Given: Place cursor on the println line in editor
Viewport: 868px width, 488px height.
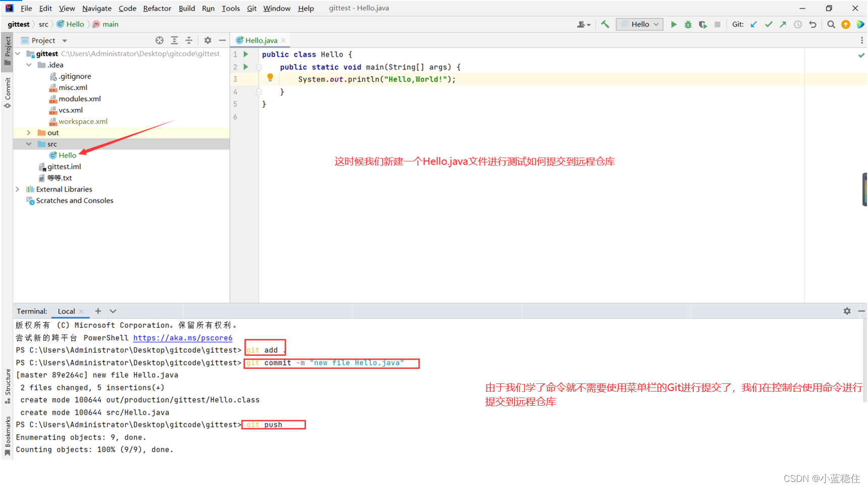Looking at the screenshot, I should (377, 79).
